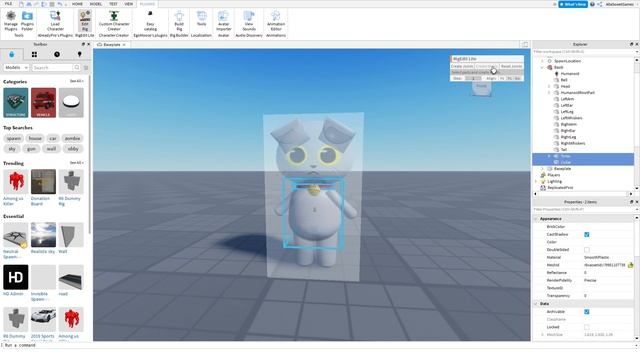Select the Tail part in Explorer
The width and height of the screenshot is (640, 360).
tap(563, 150)
